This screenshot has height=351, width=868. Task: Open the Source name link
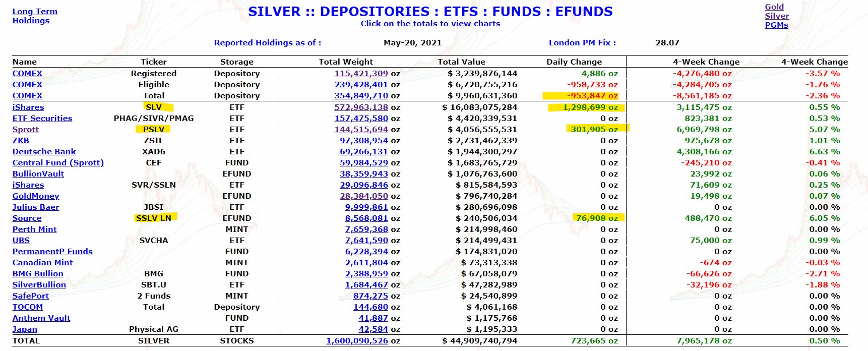tap(27, 218)
